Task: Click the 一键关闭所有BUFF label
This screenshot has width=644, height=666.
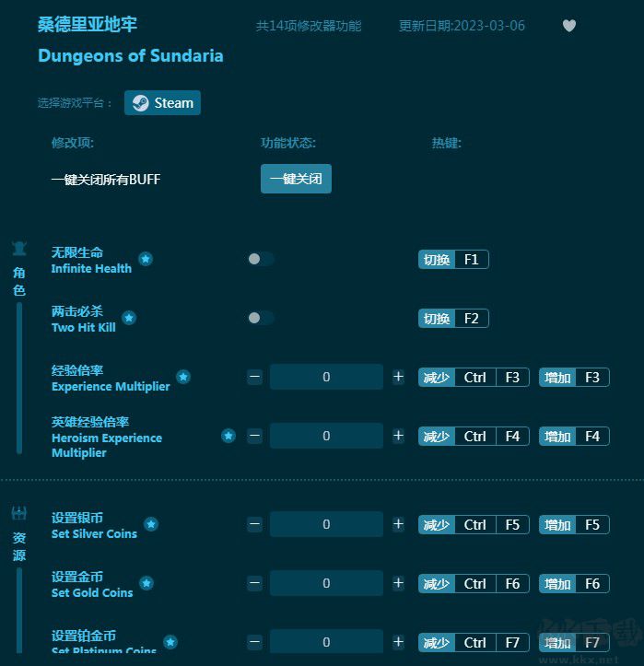Action: (x=106, y=180)
